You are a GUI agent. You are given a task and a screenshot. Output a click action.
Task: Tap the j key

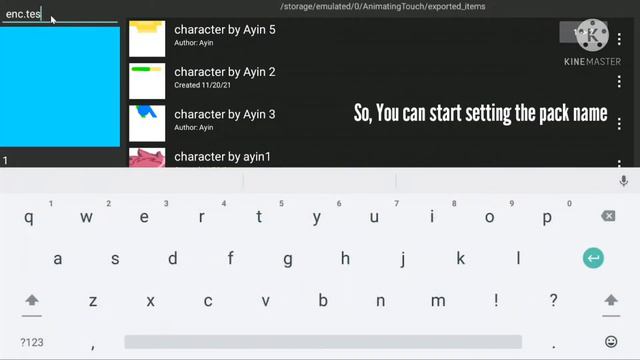(403, 259)
